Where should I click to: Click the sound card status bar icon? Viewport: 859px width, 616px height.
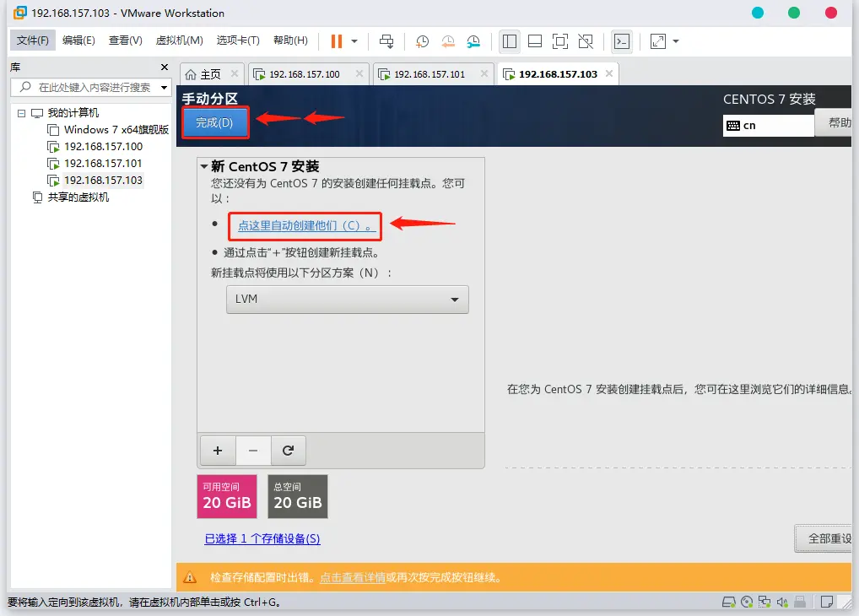781,602
